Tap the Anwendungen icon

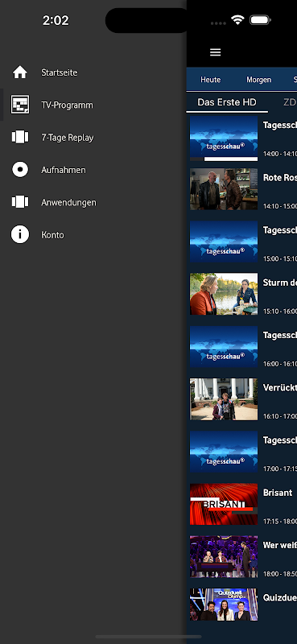[x=19, y=202]
